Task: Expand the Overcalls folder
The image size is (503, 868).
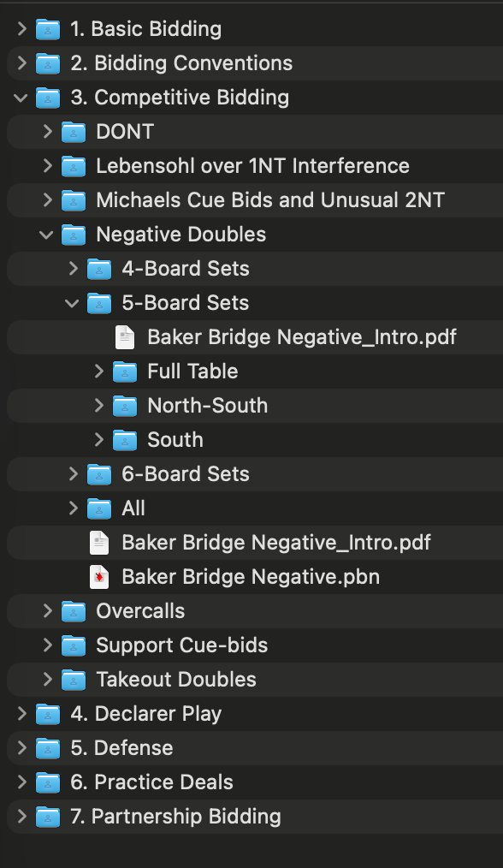Action: (x=47, y=610)
